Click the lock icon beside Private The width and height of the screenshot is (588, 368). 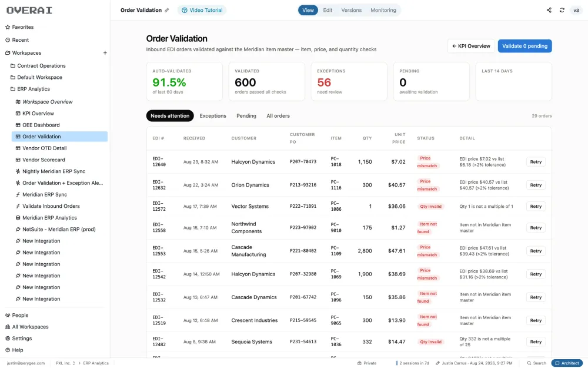359,363
